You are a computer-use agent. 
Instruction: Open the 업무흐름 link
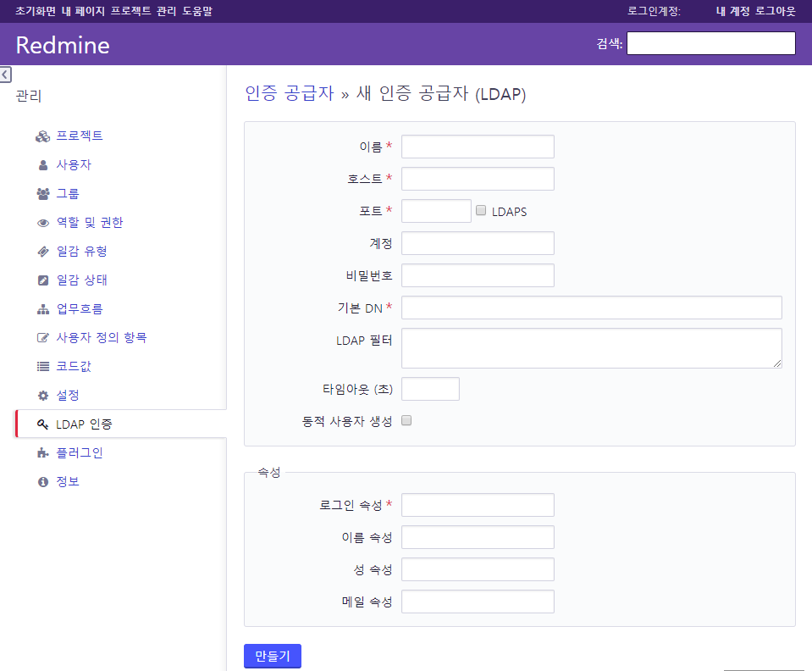(x=80, y=309)
